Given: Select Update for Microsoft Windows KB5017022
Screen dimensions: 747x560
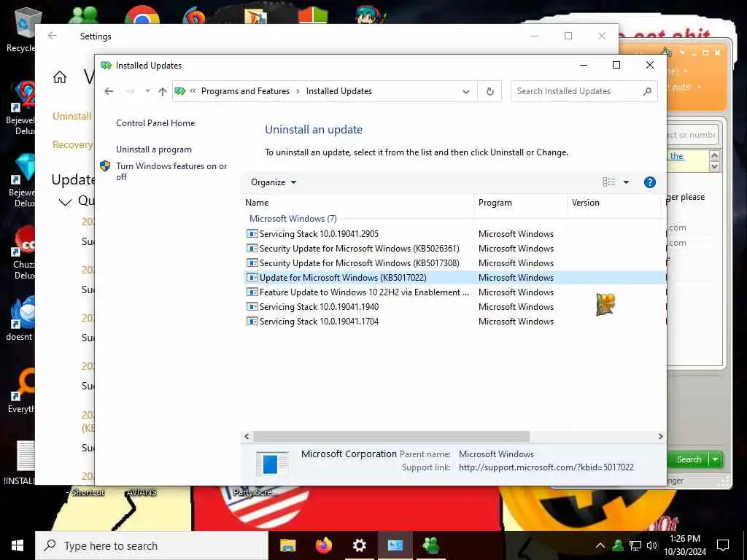Looking at the screenshot, I should point(455,278).
